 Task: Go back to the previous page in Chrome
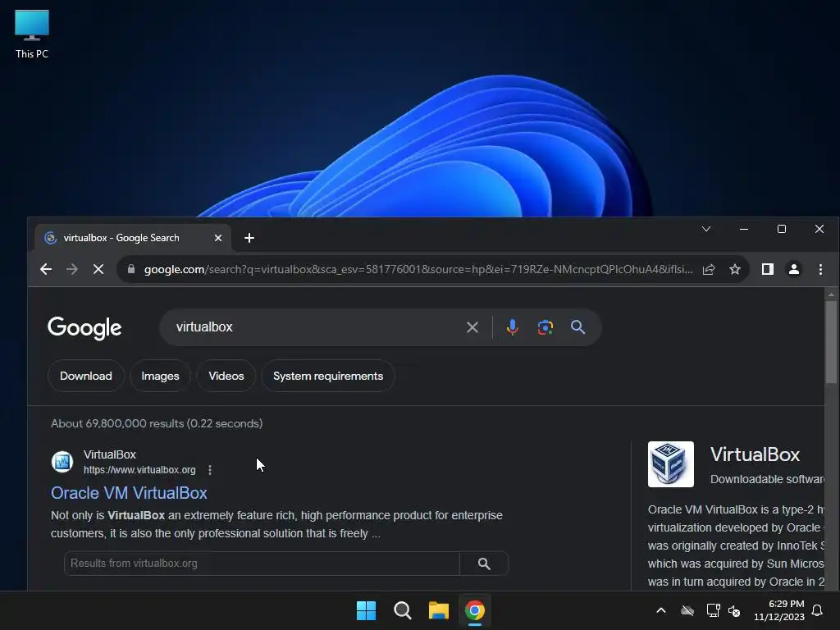point(46,269)
